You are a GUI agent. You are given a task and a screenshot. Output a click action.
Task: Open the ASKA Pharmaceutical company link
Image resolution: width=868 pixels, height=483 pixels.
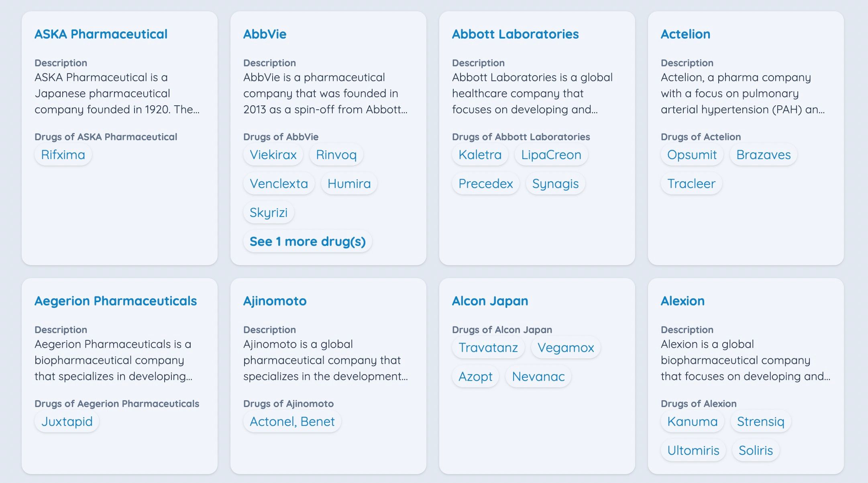pyautogui.click(x=101, y=34)
